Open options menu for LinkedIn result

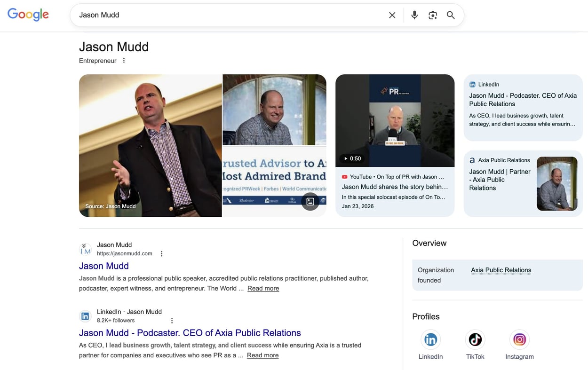coord(172,321)
